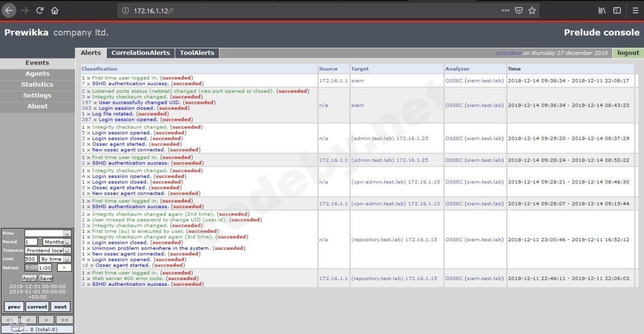Toggle the browser sidebar icon
Screen dimensions: 644x334
point(616,10)
